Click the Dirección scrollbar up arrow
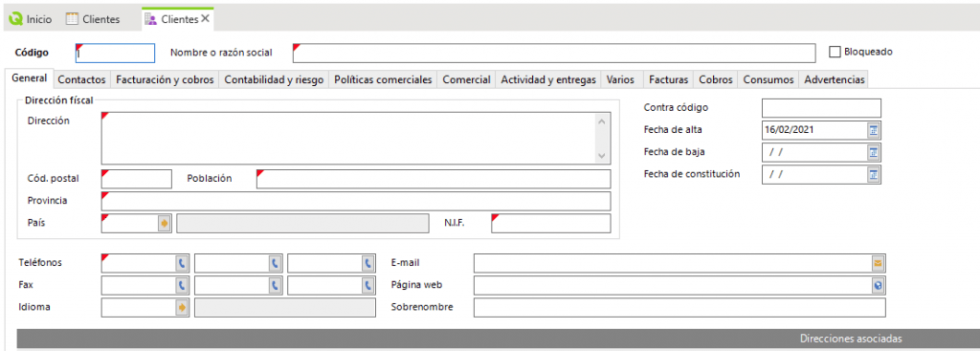This screenshot has width=980, height=351. pyautogui.click(x=601, y=121)
